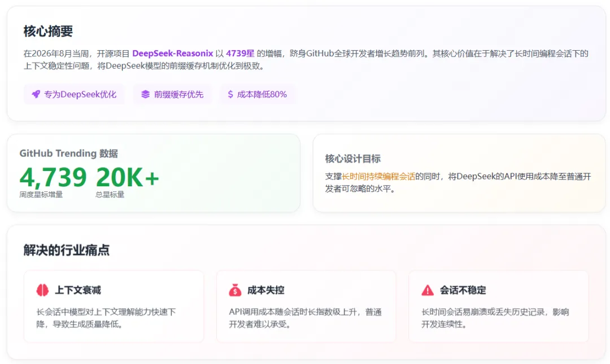Screen dimensions: 610x364
Task: Click the purple 4739星 highlighted text
Action: pyautogui.click(x=240, y=53)
